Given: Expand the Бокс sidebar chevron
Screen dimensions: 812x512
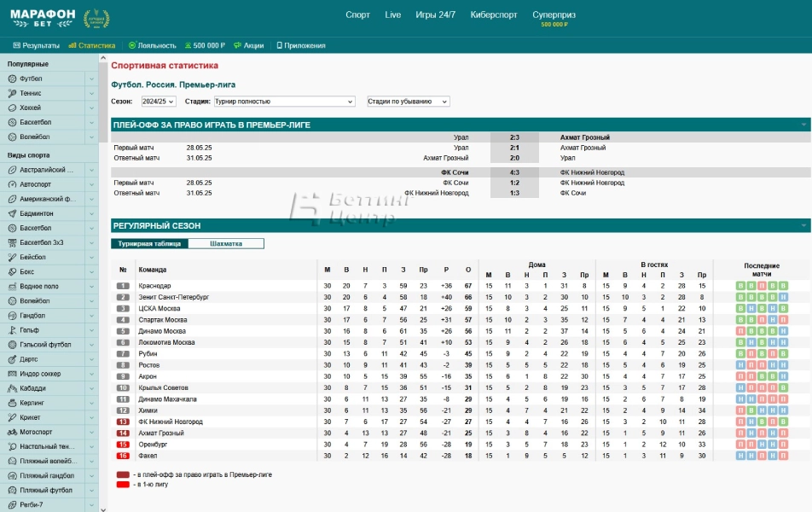Looking at the screenshot, I should pos(91,271).
